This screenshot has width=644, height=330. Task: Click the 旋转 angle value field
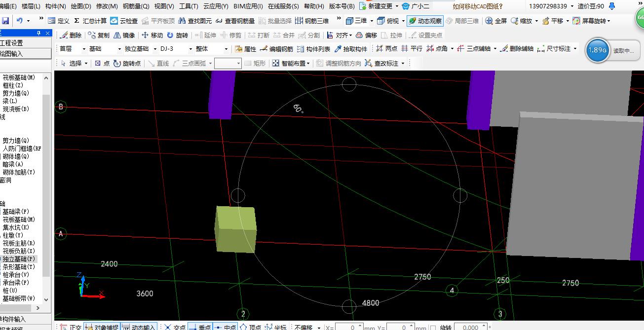[x=471, y=328]
